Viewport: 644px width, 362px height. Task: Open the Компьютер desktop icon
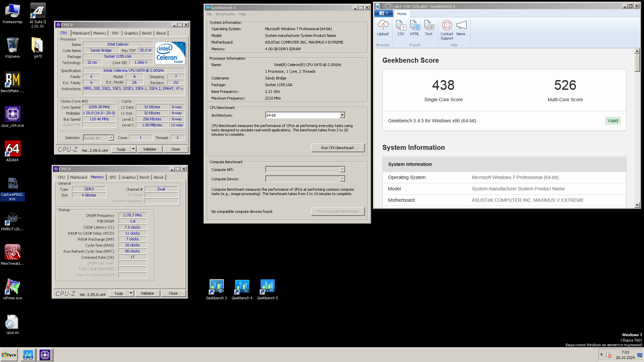12,13
